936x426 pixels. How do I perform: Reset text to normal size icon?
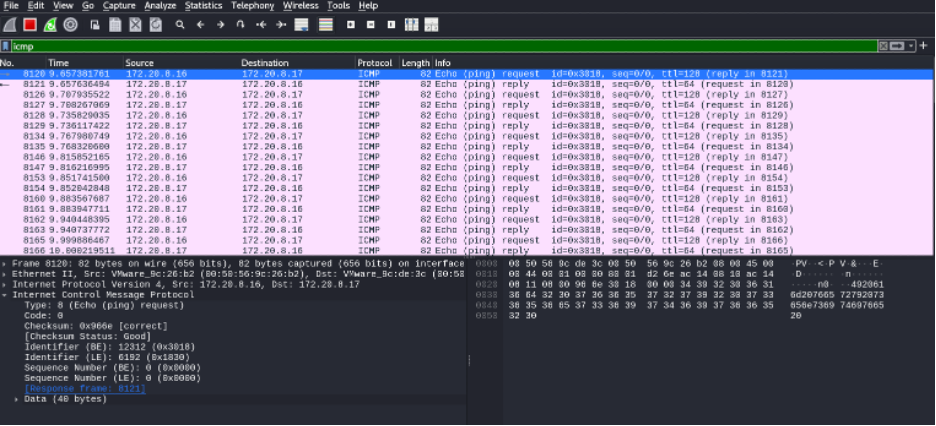[x=391, y=25]
